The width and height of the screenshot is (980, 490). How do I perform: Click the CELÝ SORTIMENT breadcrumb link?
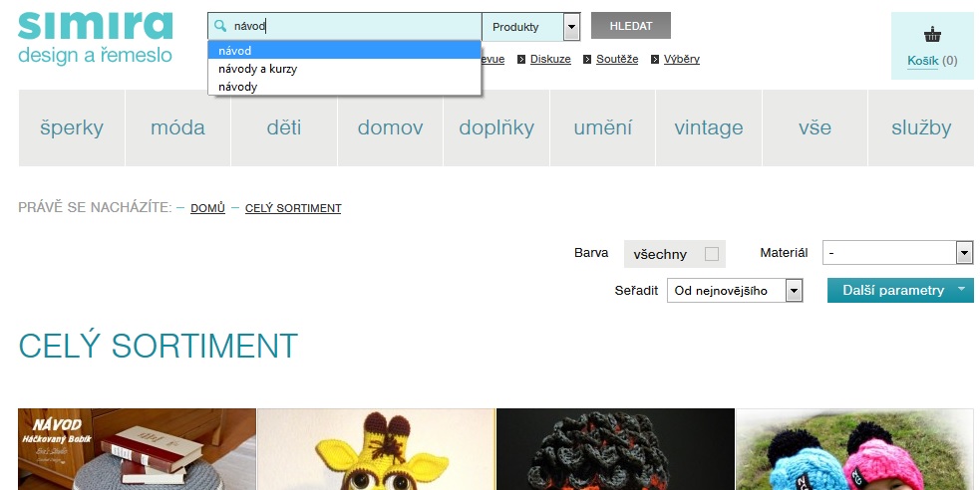(293, 208)
